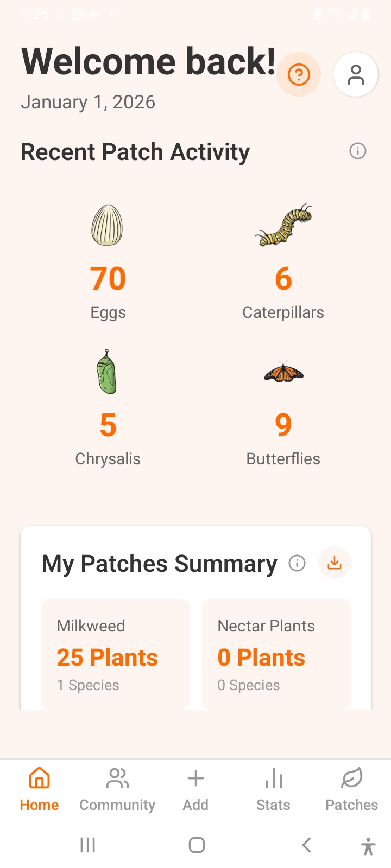
Task: Tap the egg illustration
Action: pos(108,225)
